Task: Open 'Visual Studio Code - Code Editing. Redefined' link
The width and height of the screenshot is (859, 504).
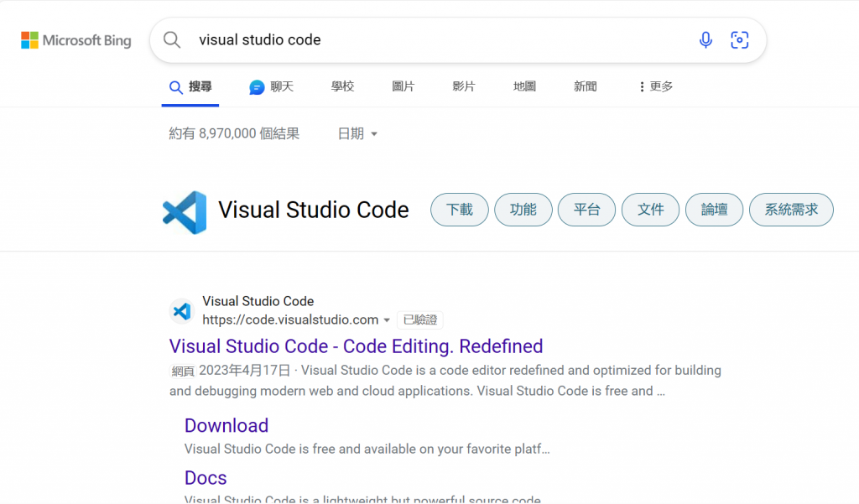Action: (x=356, y=346)
